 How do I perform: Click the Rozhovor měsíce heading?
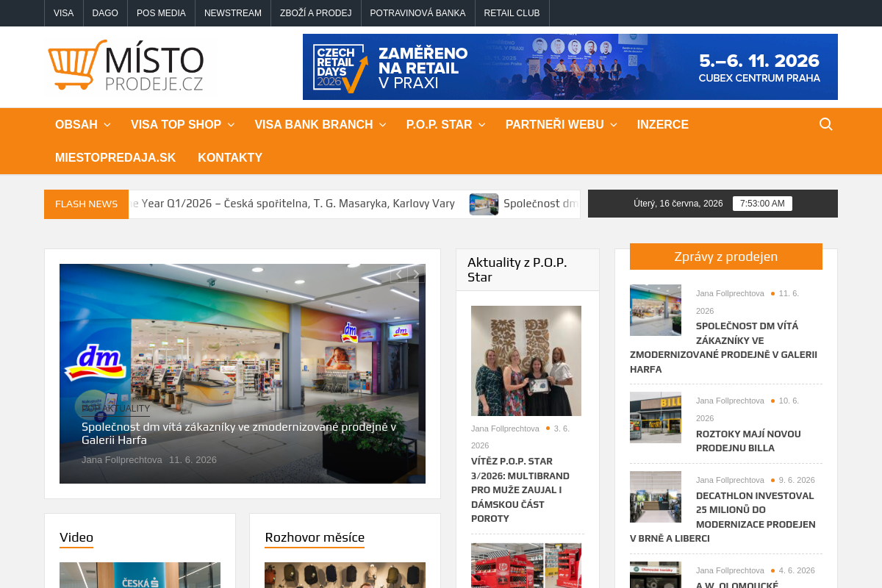(315, 537)
